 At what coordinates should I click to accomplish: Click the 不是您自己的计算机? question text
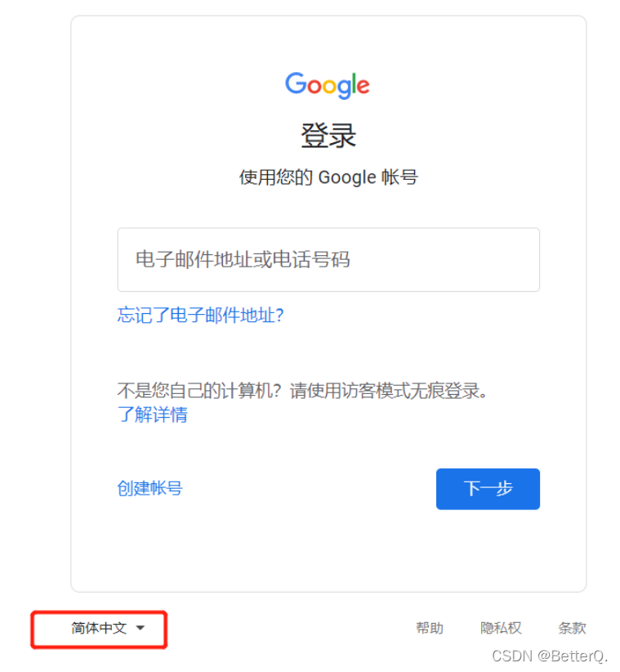click(199, 391)
